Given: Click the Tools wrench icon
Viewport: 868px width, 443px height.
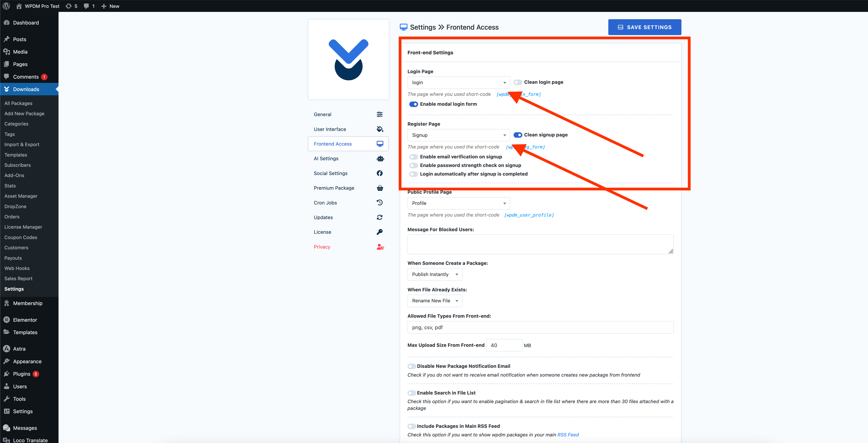Looking at the screenshot, I should [6, 399].
